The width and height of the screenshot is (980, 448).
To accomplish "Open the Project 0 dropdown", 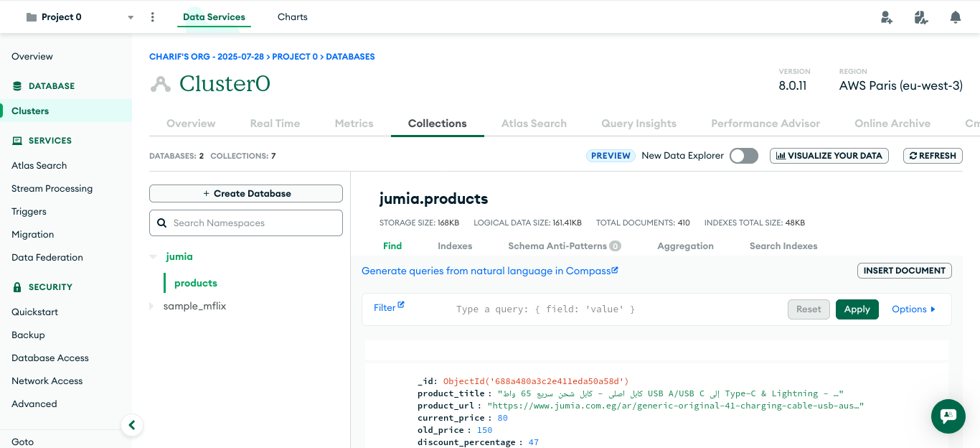I will coord(131,17).
